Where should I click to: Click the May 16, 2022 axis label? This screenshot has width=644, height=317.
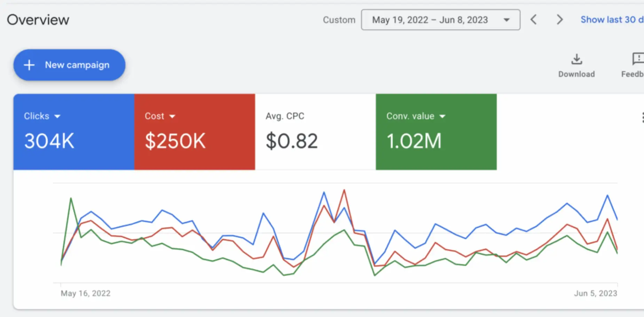(x=86, y=293)
